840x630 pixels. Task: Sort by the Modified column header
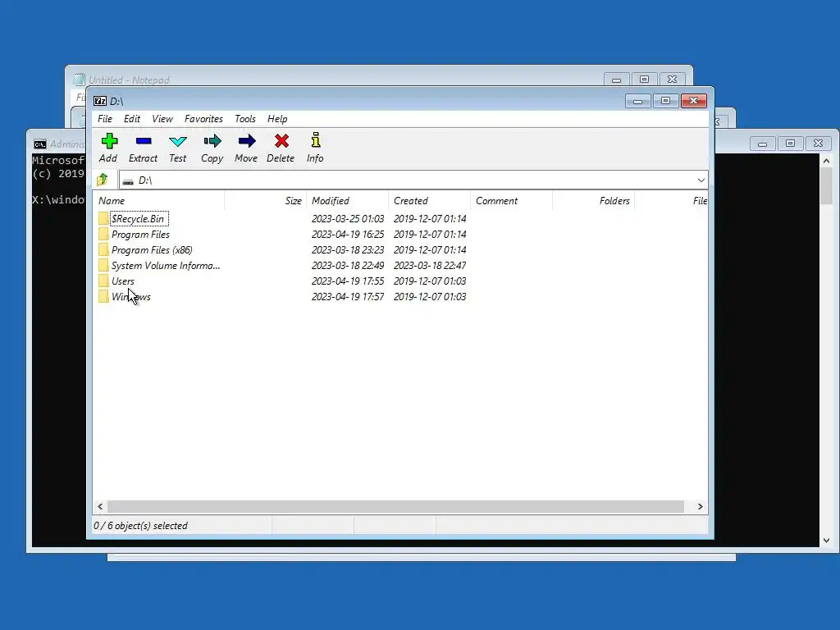click(347, 201)
